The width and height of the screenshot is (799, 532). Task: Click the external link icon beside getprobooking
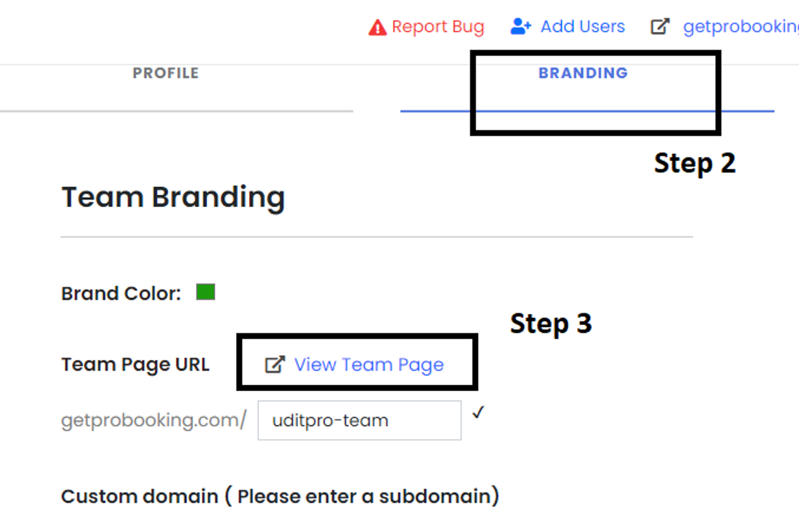click(x=660, y=27)
